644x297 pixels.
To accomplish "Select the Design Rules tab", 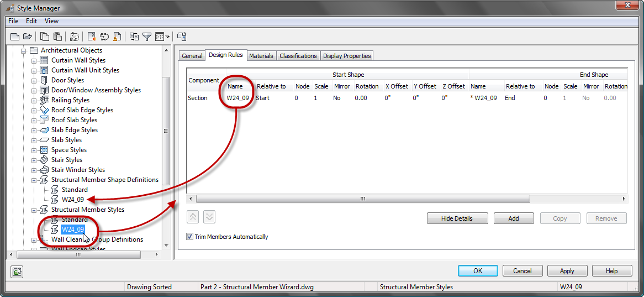I will click(226, 55).
